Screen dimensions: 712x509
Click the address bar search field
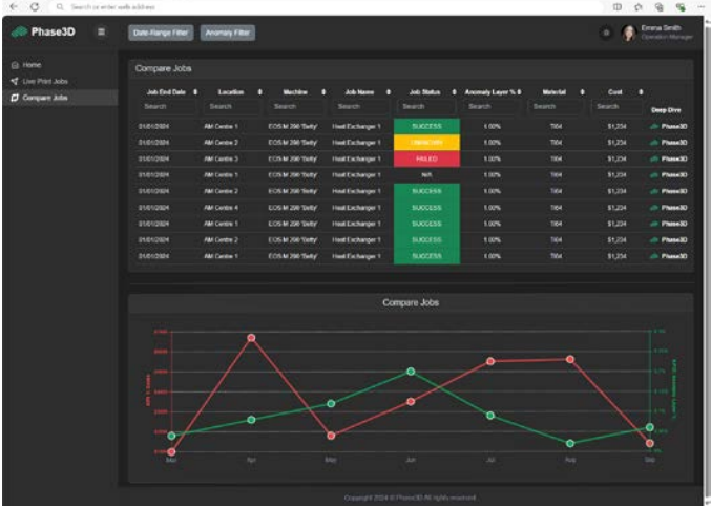(327, 7)
